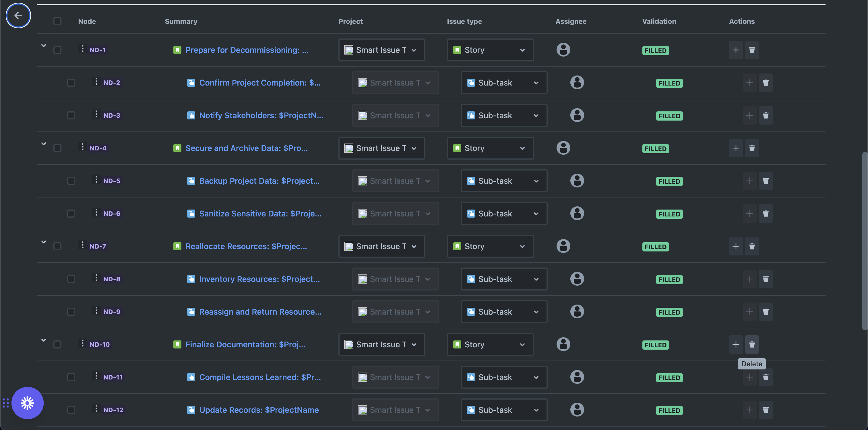Open 'Compile Lessons Learned' summary link
This screenshot has width=868, height=430.
coord(260,377)
